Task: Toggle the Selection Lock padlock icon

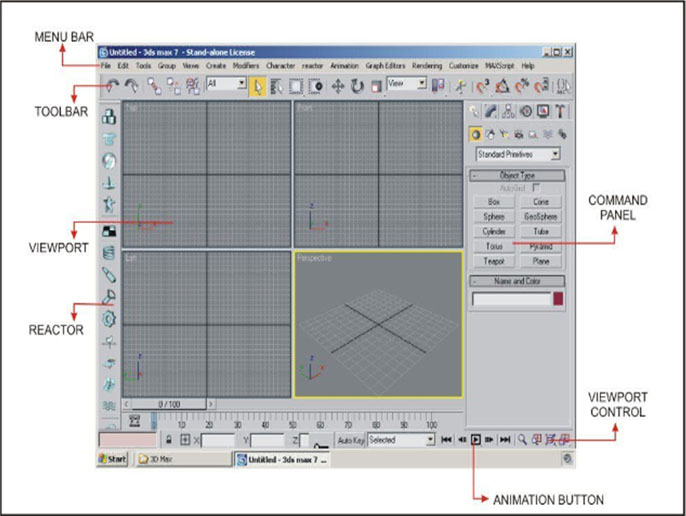Action: [x=169, y=440]
